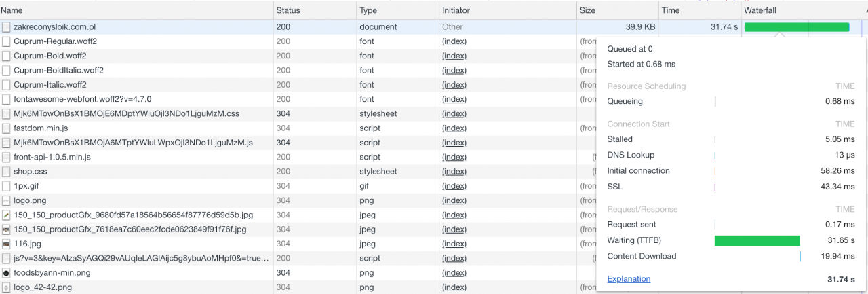Click file icon of zakreconysloik.com.pl request
The width and height of the screenshot is (868, 294).
6,27
